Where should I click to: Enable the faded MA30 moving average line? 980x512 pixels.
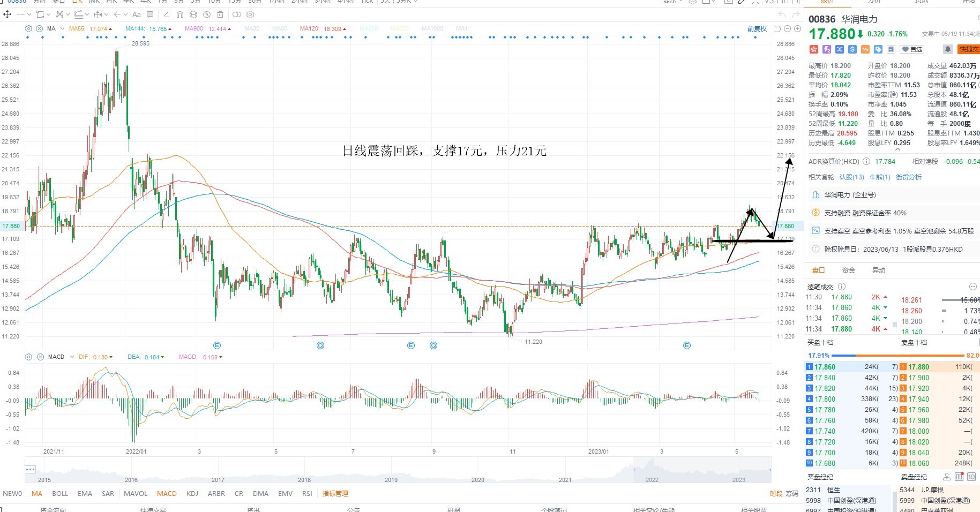252,29
